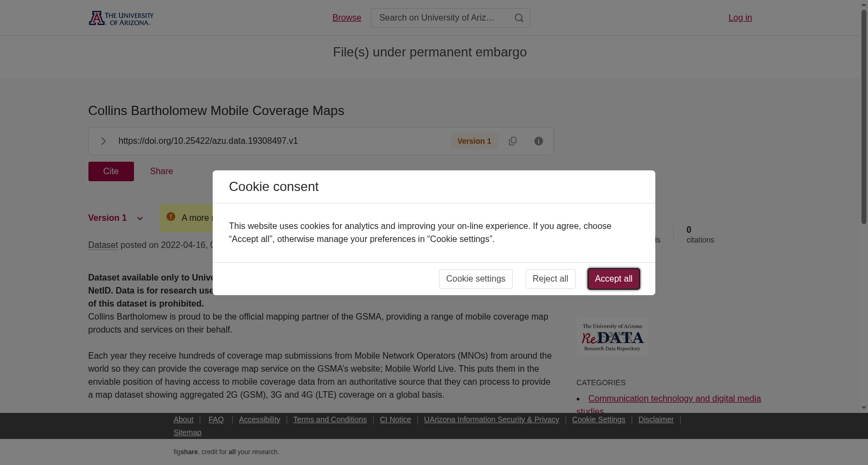Click the 'CATEGORIES' section label
The height and width of the screenshot is (465, 868).
(601, 383)
